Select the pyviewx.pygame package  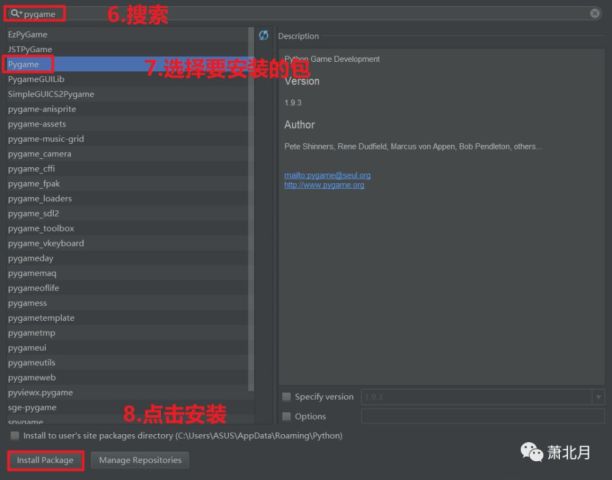(127, 393)
